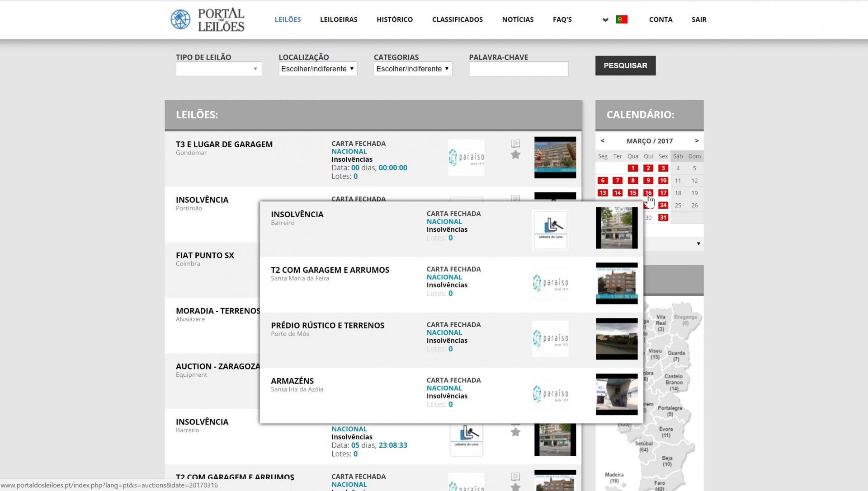Screen dimensions: 868x491
Task: Star the Barreiro insolvência auction in the bottom list
Action: pos(515,432)
